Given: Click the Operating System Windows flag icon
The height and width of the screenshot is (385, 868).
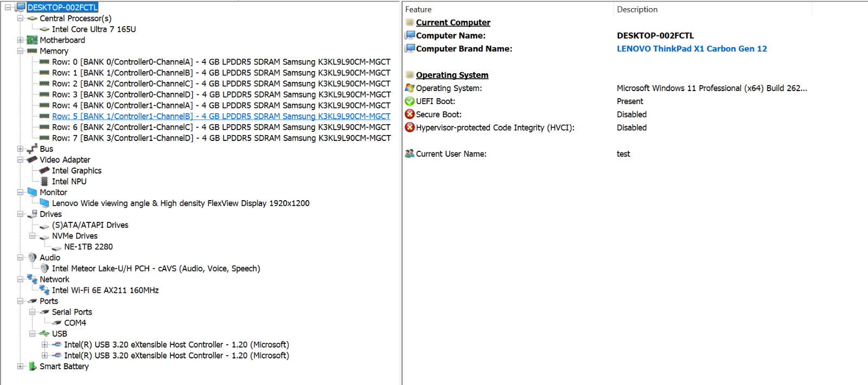Looking at the screenshot, I should tap(410, 88).
